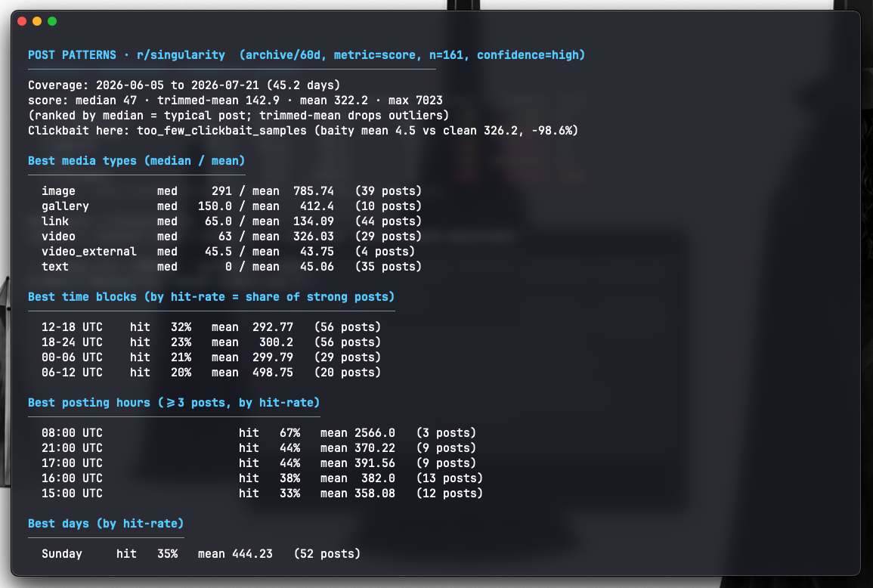Click the 'image' media type row
The image size is (873, 588).
[x=231, y=191]
